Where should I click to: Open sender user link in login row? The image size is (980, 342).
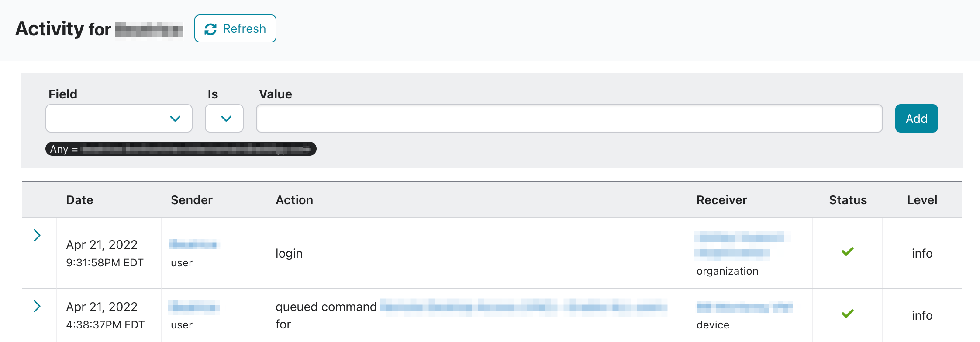193,244
